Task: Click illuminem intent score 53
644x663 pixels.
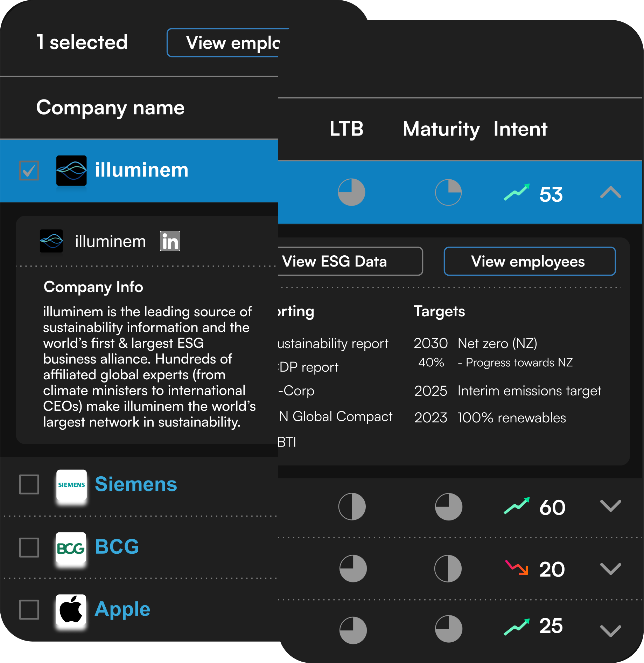Action: pyautogui.click(x=551, y=194)
